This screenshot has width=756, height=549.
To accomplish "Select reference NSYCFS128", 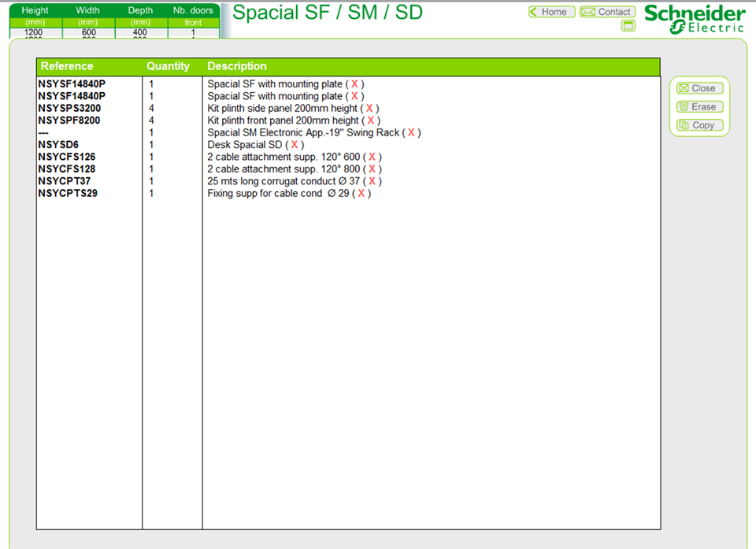I will click(66, 169).
